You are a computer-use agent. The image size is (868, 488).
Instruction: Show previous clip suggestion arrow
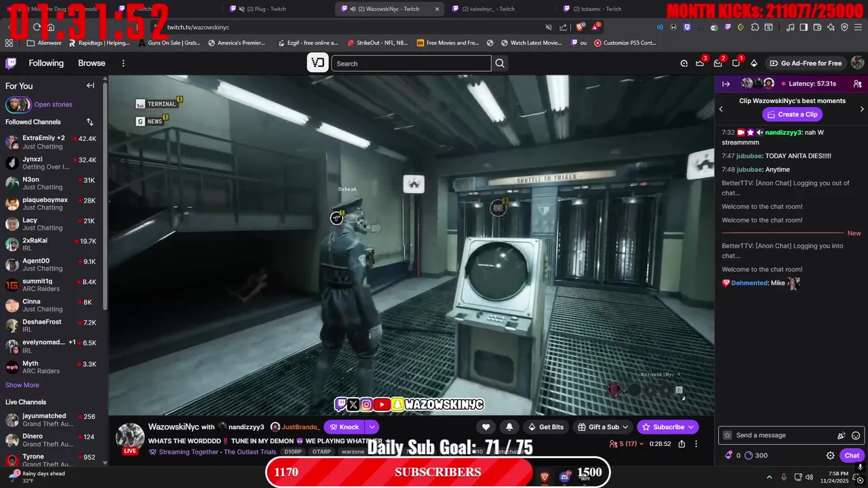tap(721, 108)
